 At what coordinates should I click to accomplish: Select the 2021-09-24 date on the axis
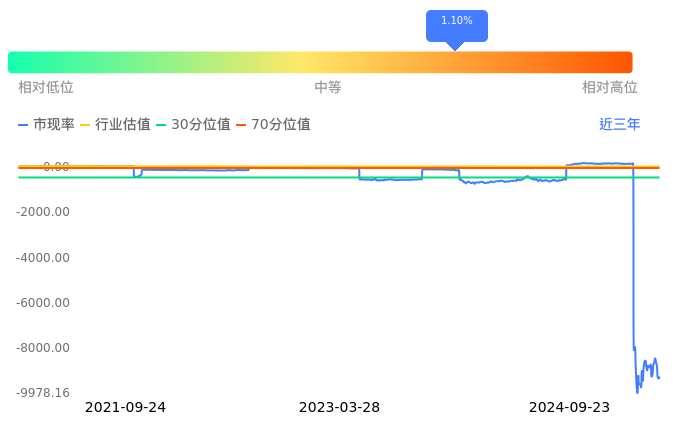point(125,408)
